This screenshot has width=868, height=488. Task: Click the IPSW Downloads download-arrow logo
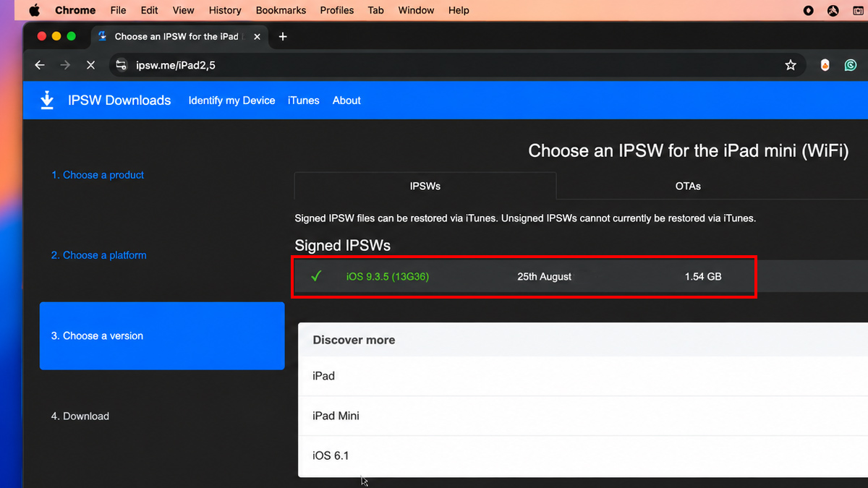47,100
